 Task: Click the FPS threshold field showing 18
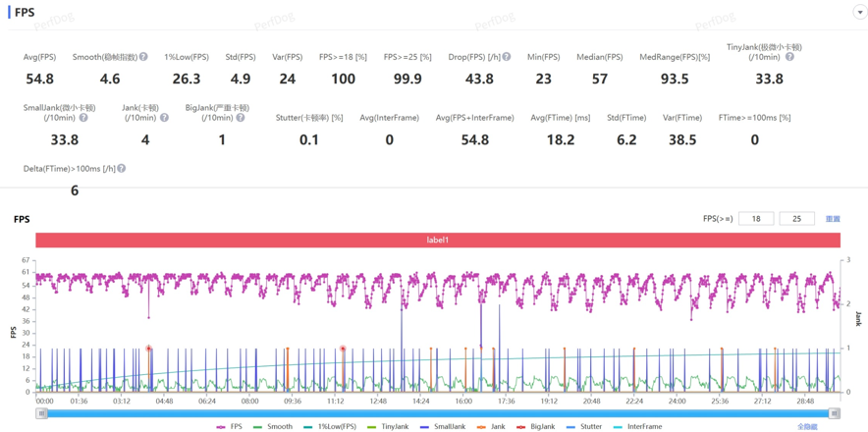756,219
